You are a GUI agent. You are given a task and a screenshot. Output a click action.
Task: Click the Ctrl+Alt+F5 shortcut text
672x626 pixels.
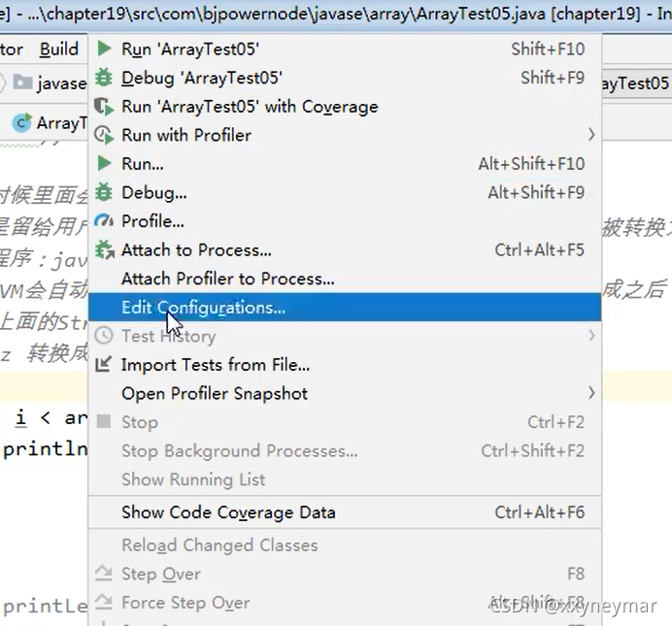click(x=540, y=249)
